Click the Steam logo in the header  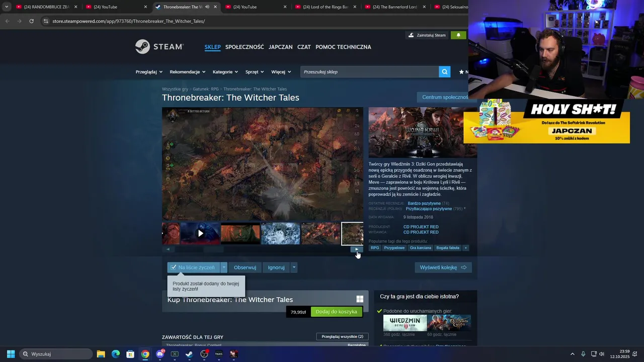point(159,47)
